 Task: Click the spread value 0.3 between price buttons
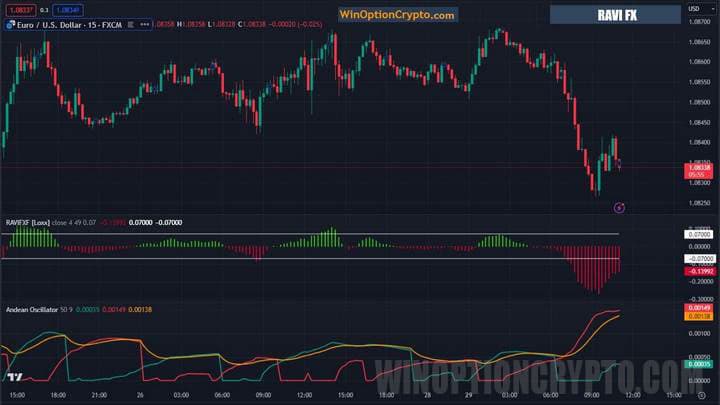44,10
